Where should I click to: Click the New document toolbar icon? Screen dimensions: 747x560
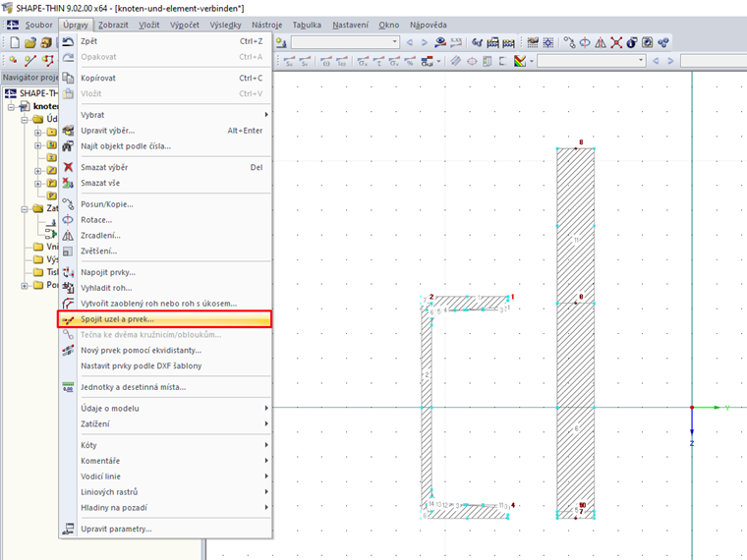(15, 43)
